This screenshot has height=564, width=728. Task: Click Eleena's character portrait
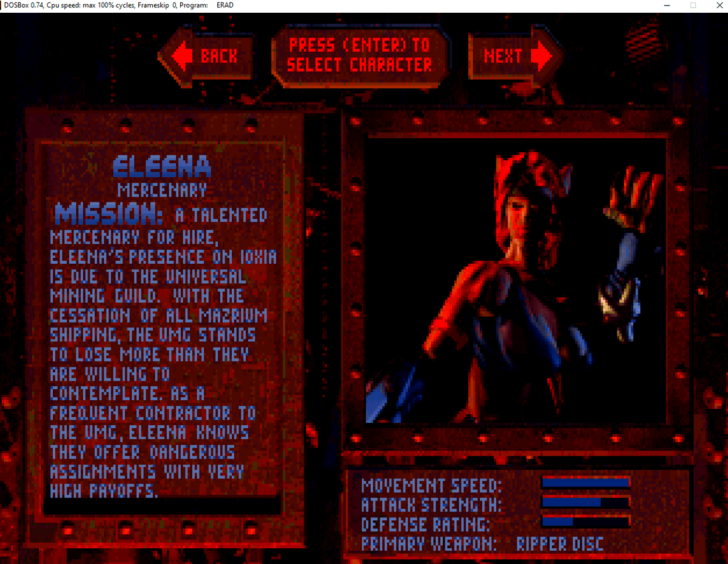(x=516, y=280)
